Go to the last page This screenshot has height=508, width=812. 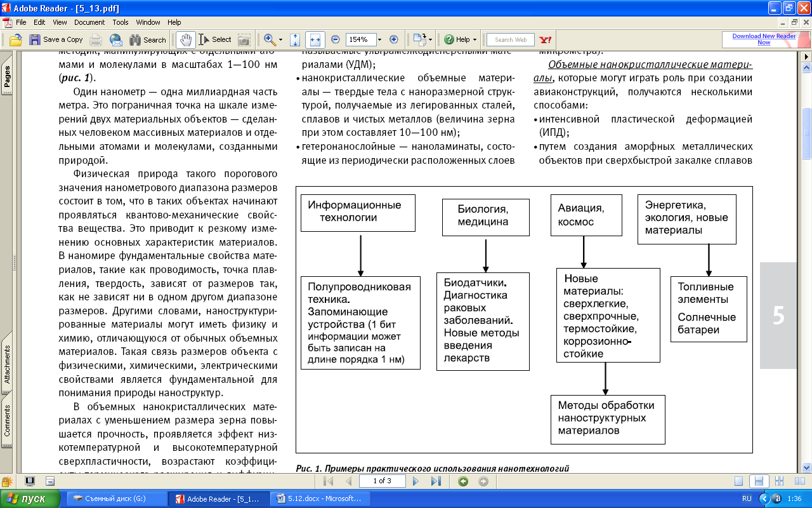coord(436,481)
